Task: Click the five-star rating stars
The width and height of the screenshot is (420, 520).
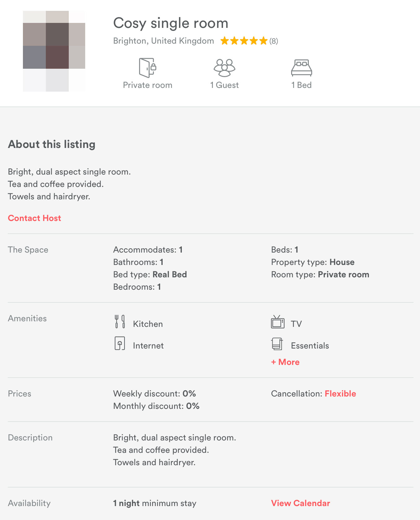Action: [x=244, y=41]
